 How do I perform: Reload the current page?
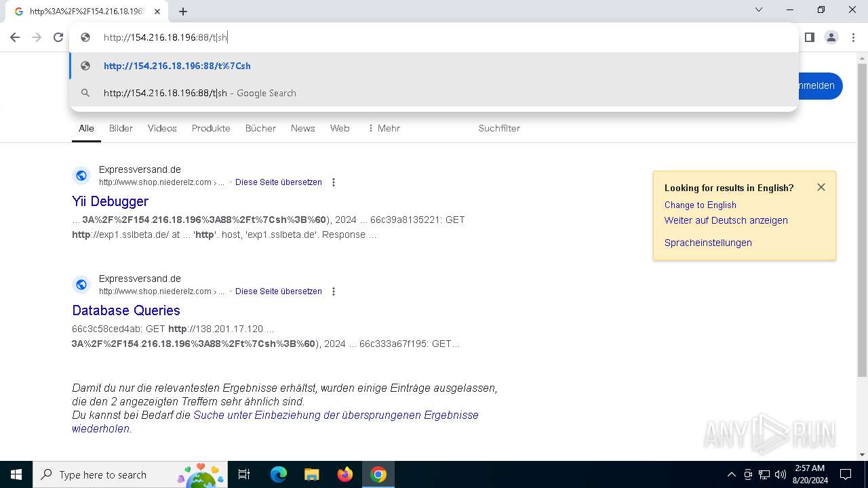point(58,37)
